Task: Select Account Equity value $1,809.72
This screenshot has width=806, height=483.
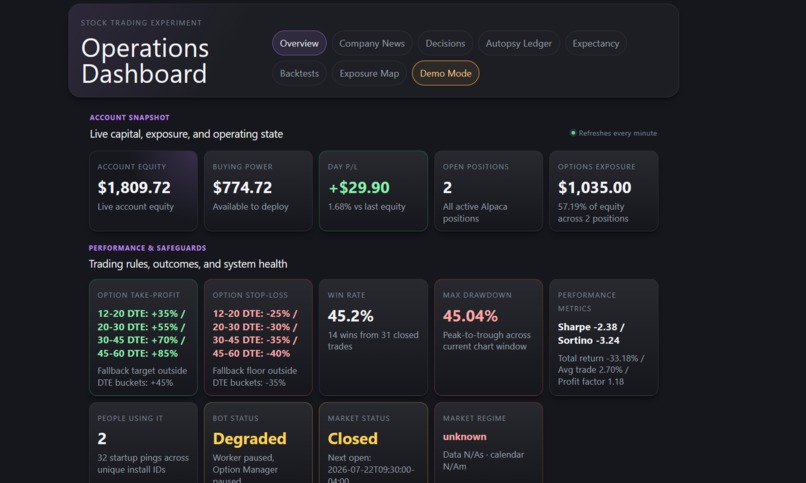Action: (x=134, y=188)
